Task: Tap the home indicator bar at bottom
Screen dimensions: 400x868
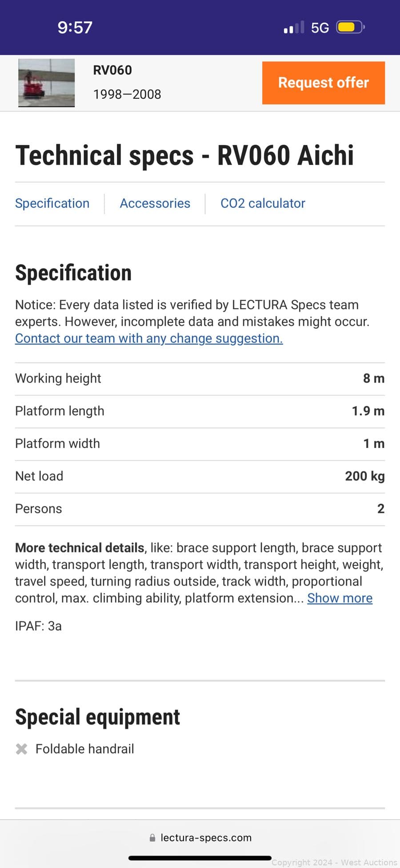Action: [200, 858]
